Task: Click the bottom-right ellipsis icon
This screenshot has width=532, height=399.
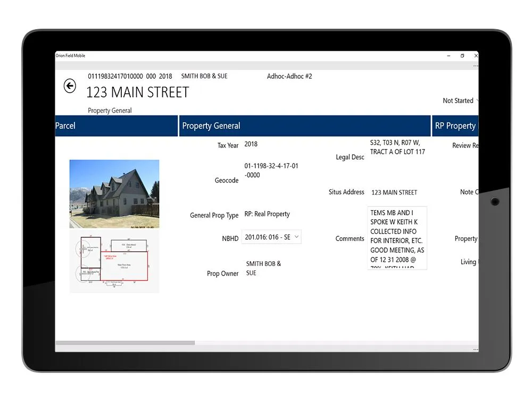Action: click(475, 350)
